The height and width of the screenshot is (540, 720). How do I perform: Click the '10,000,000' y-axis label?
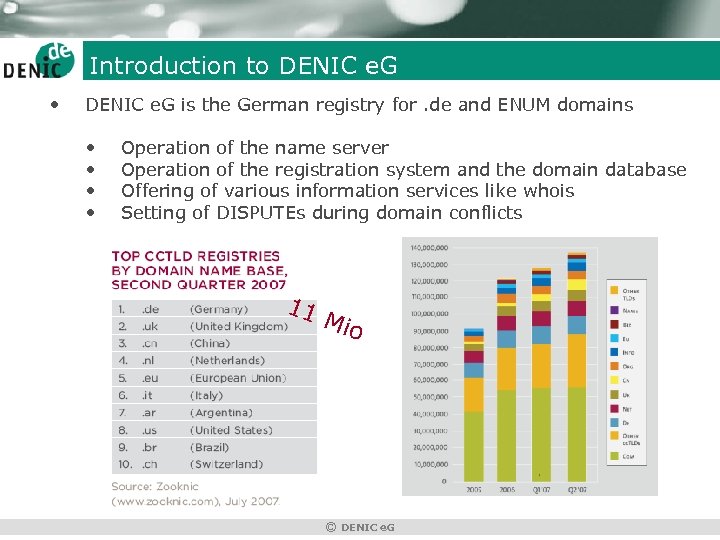coord(431,464)
